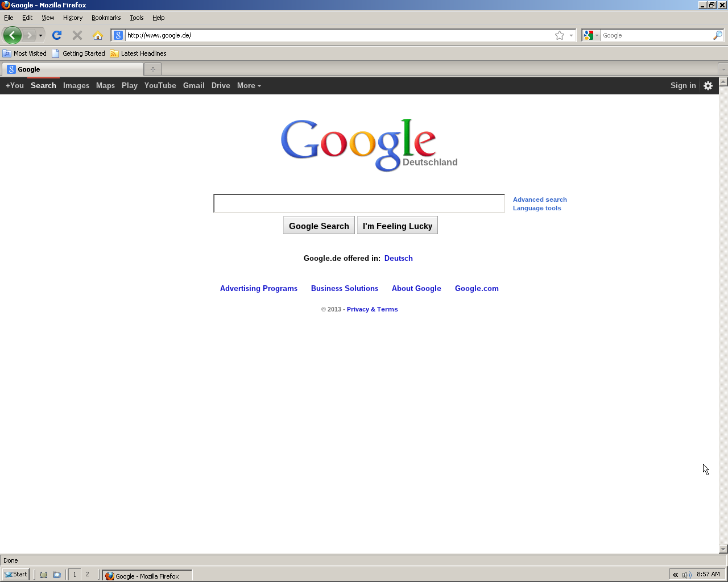Switch to Google Images

point(76,85)
